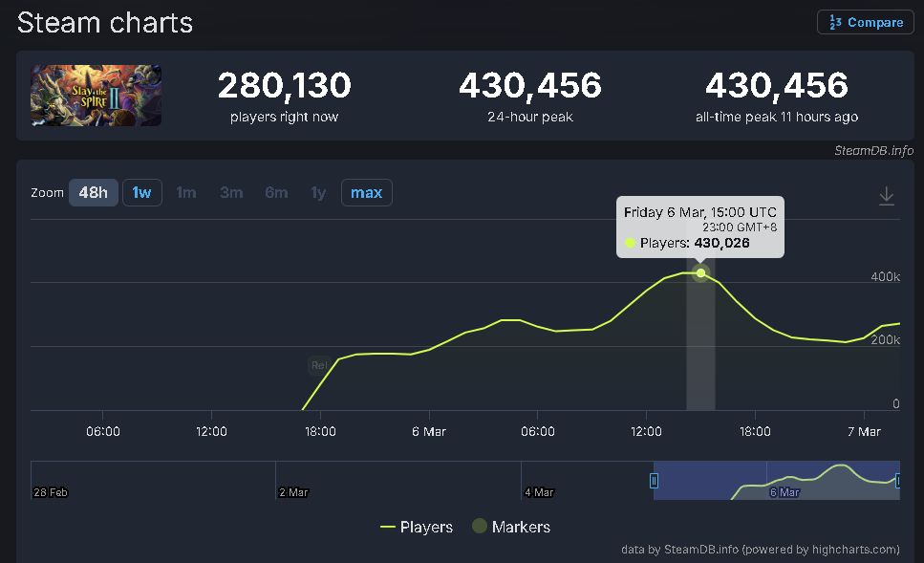Image resolution: width=924 pixels, height=563 pixels.
Task: Click the left navigator range handle
Action: pos(655,480)
